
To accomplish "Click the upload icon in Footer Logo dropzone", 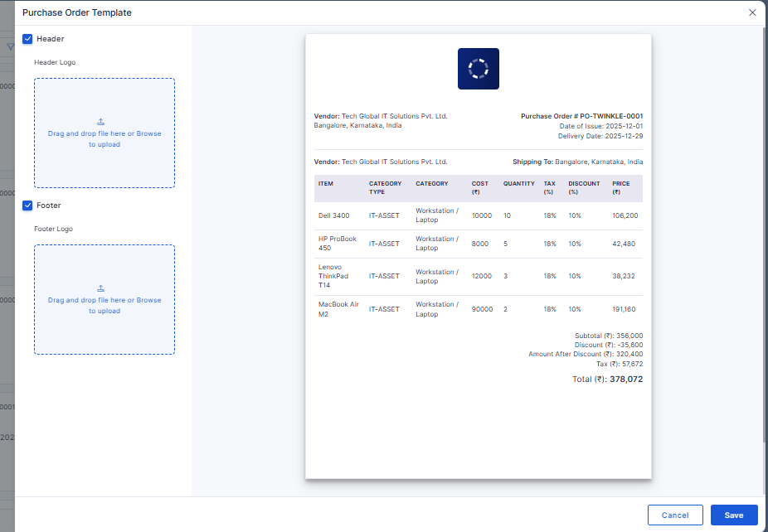I will (x=101, y=288).
